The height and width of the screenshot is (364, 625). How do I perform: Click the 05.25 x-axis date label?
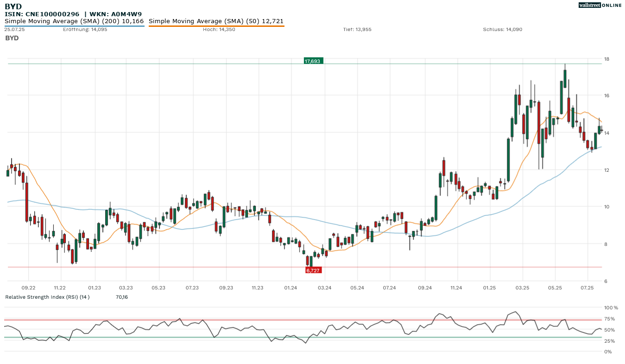pyautogui.click(x=555, y=288)
